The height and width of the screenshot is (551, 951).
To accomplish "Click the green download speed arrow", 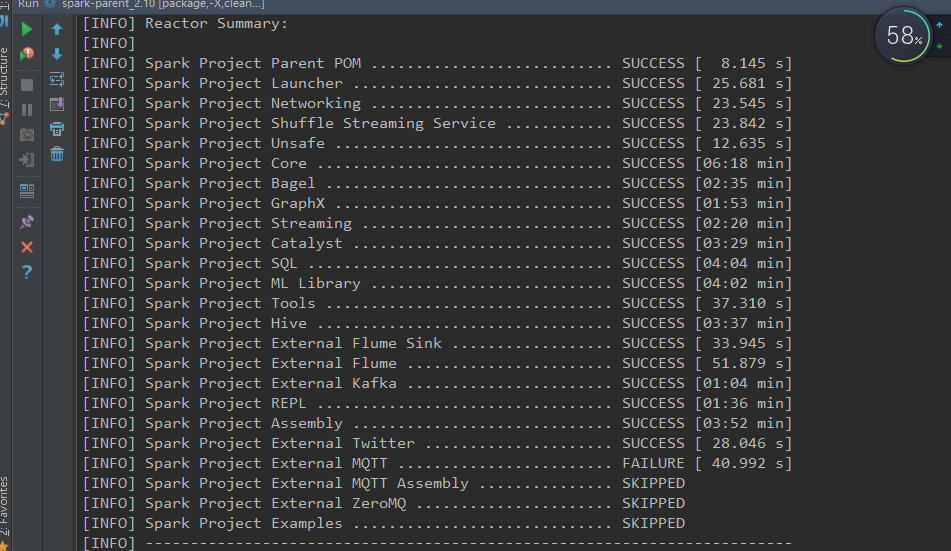I will pos(939,46).
